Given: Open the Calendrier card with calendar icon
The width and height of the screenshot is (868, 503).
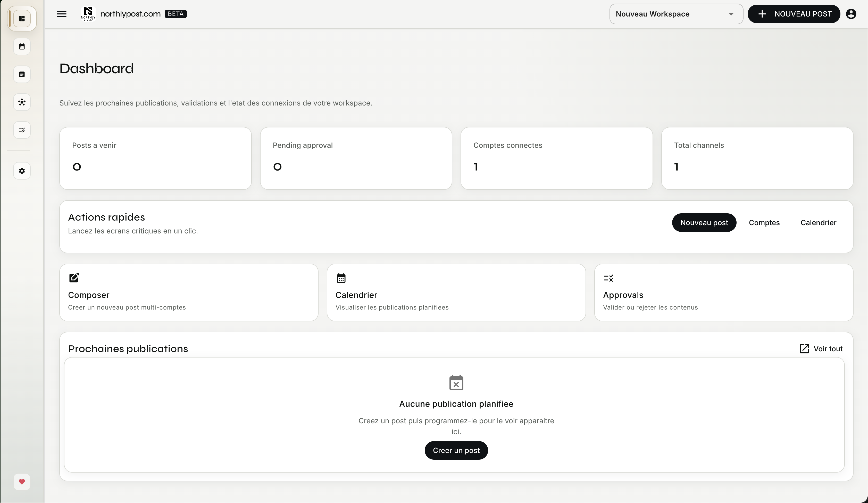Looking at the screenshot, I should pos(456,293).
